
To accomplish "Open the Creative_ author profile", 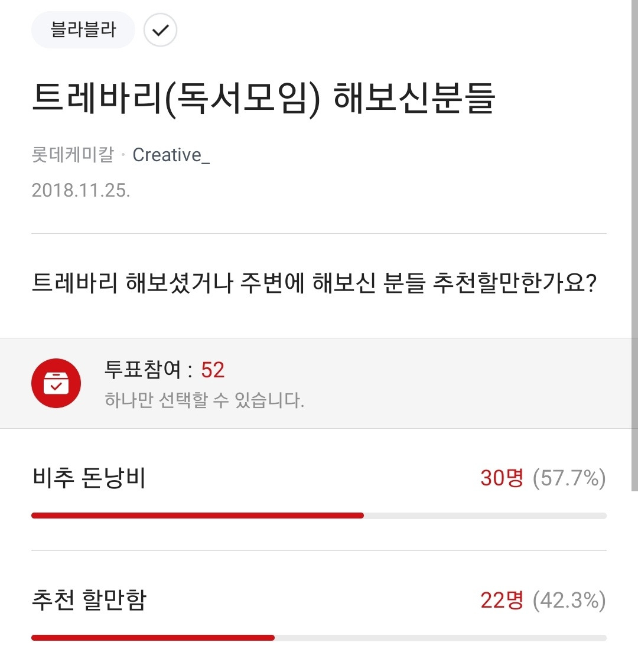I will coord(171,155).
